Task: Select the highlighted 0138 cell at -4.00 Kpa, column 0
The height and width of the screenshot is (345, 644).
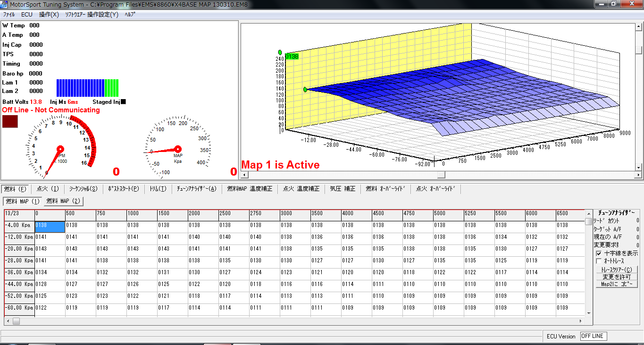Action: (50, 227)
